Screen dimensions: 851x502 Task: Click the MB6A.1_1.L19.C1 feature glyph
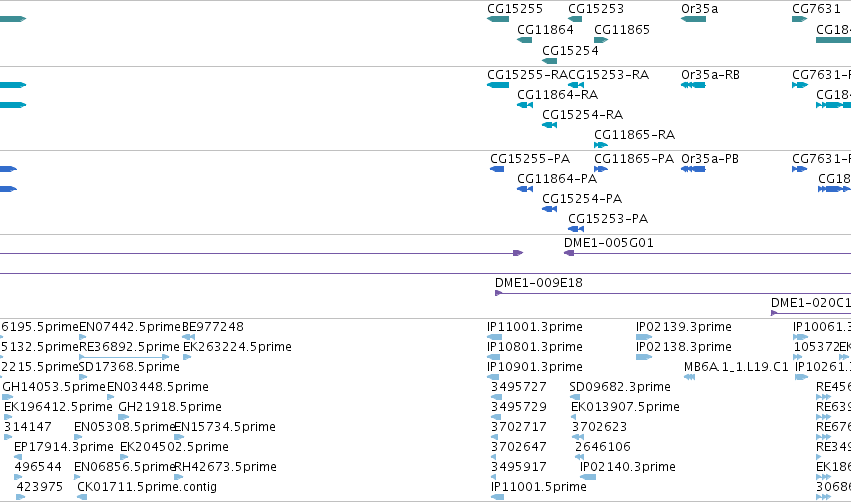click(x=689, y=377)
